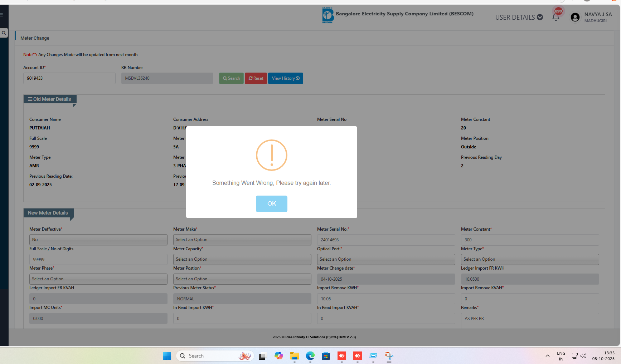
Task: Open the sidebar search icon
Action: click(4, 33)
